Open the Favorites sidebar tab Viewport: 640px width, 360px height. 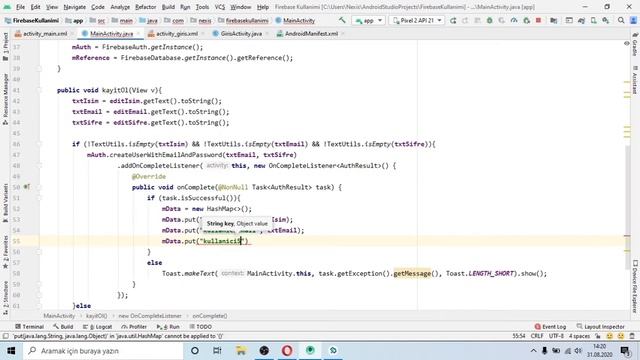point(5,252)
